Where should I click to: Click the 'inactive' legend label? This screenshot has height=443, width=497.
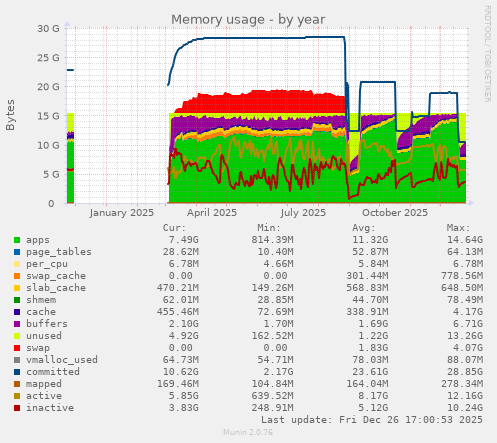[x=50, y=408]
